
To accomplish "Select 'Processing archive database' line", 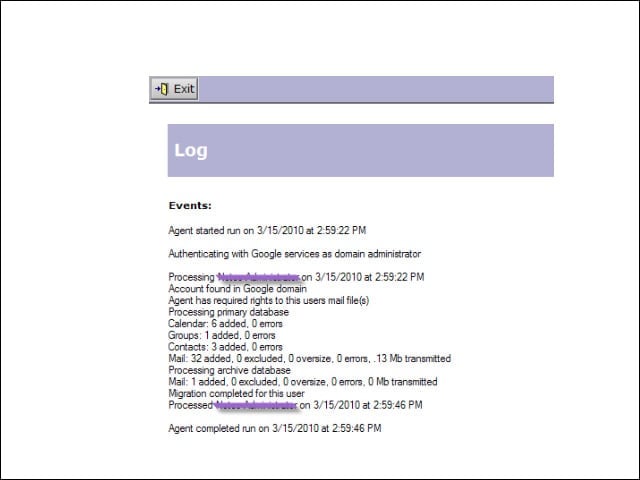I will pos(229,370).
